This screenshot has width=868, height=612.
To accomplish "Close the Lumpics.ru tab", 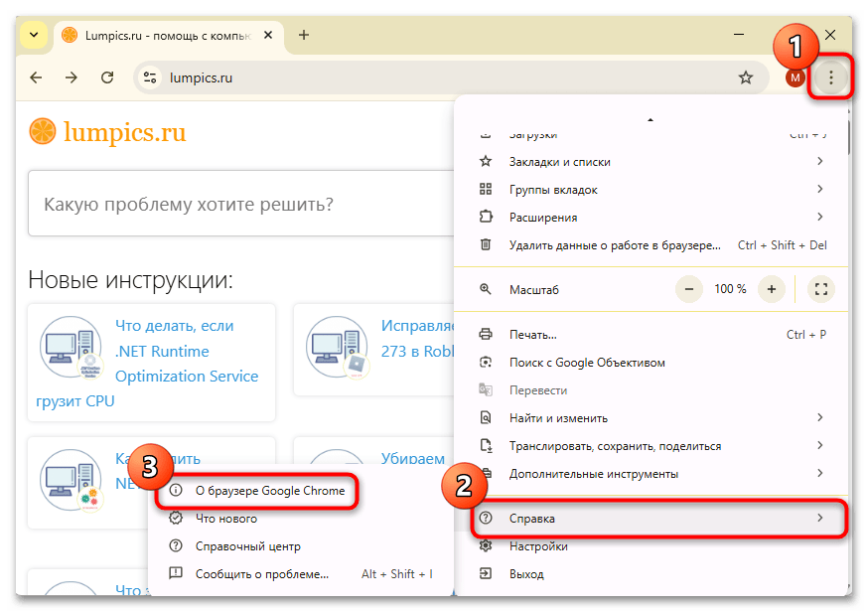I will (268, 35).
